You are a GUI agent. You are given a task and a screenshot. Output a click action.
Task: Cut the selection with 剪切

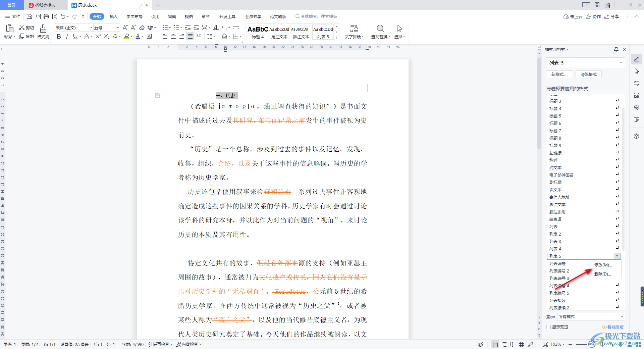point(26,28)
